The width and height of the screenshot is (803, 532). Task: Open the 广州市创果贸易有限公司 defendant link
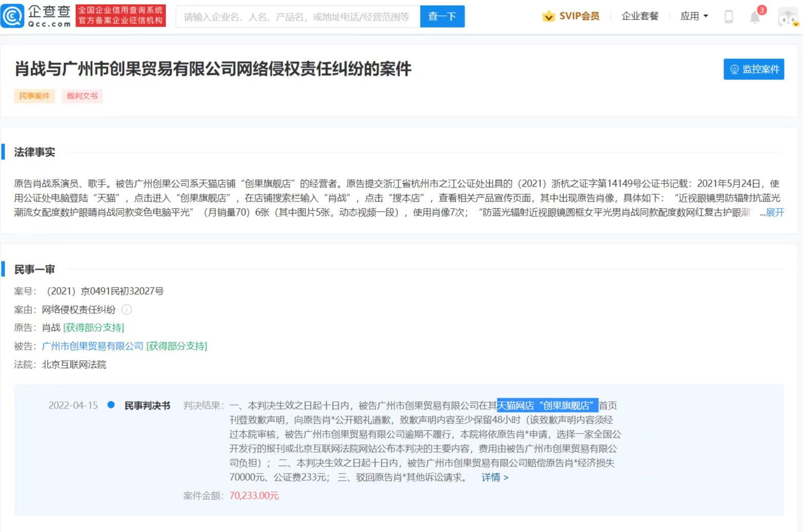click(92, 346)
